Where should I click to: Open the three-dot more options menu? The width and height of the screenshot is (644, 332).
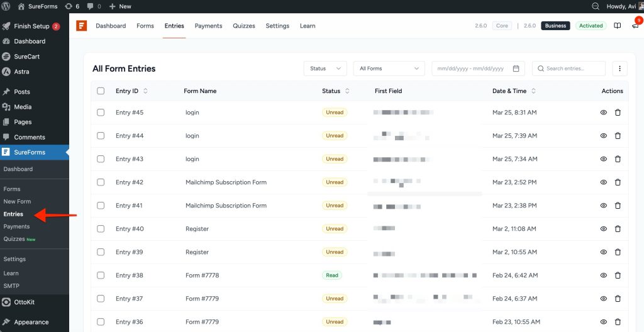(x=619, y=69)
